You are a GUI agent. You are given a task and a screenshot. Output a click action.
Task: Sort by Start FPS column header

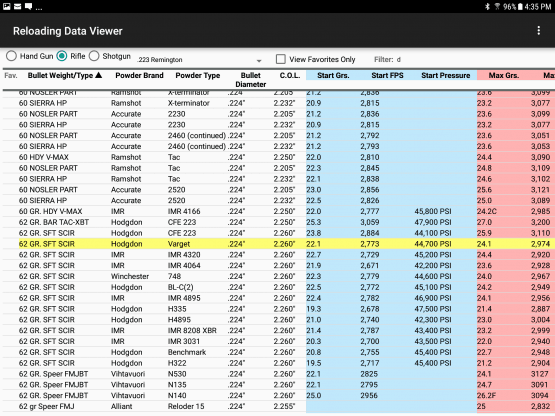click(x=387, y=75)
